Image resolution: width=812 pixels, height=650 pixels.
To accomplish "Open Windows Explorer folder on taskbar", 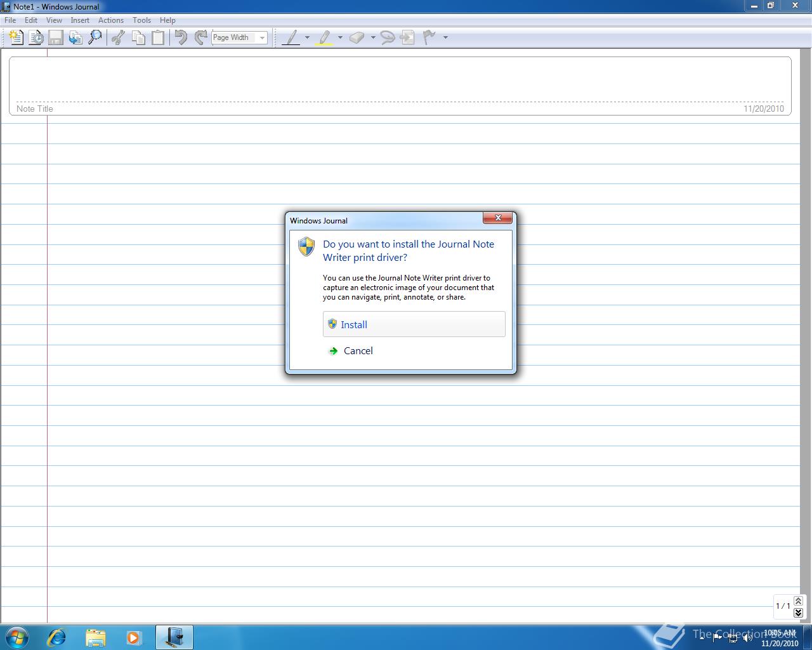I will pos(95,637).
